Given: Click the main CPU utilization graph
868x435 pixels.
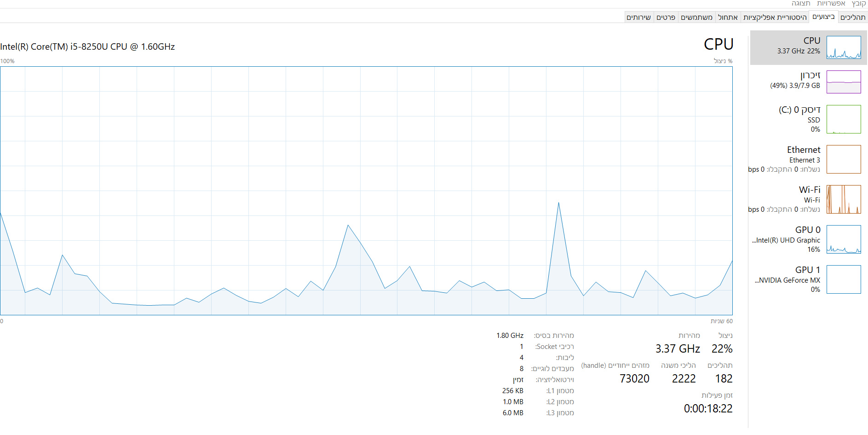Looking at the screenshot, I should (x=366, y=191).
